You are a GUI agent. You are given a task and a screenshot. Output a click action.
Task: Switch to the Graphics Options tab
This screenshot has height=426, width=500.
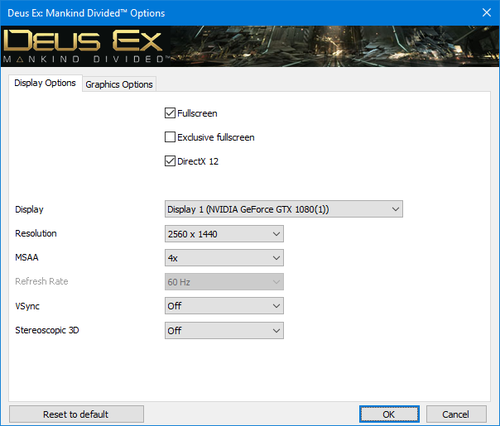coord(119,84)
